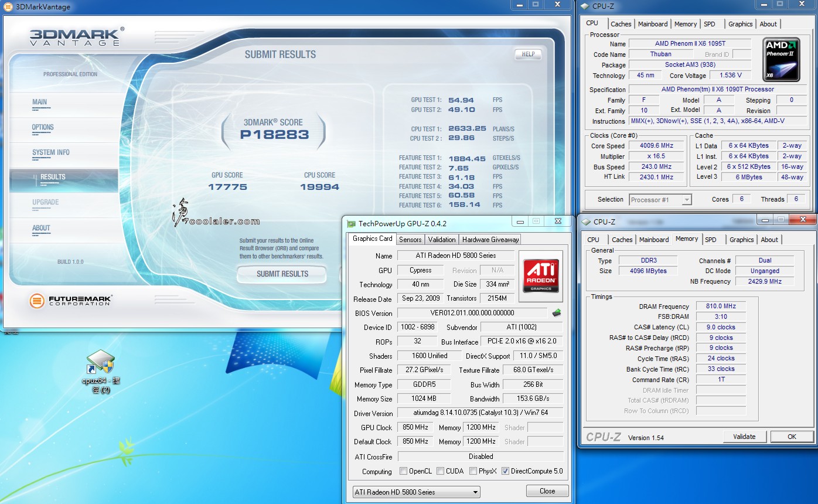Switch to the Sensors tab in GPU-Z
The width and height of the screenshot is (818, 504).
(x=410, y=239)
